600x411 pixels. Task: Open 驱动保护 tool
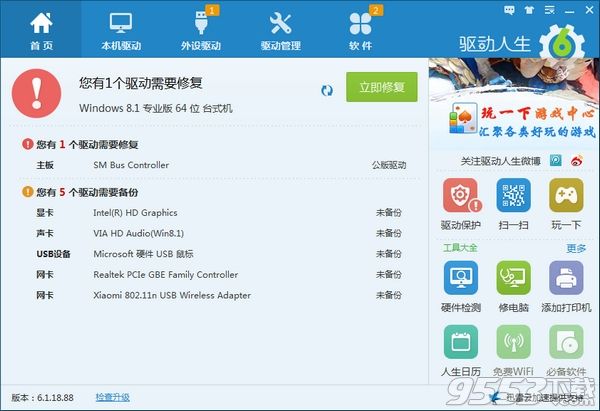pyautogui.click(x=461, y=204)
